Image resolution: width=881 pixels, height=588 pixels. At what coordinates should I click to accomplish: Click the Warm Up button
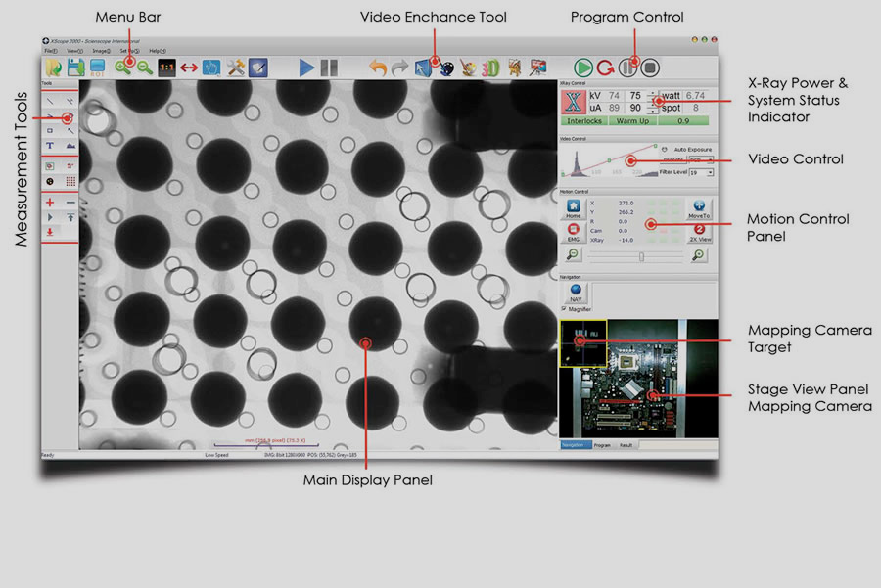(634, 121)
